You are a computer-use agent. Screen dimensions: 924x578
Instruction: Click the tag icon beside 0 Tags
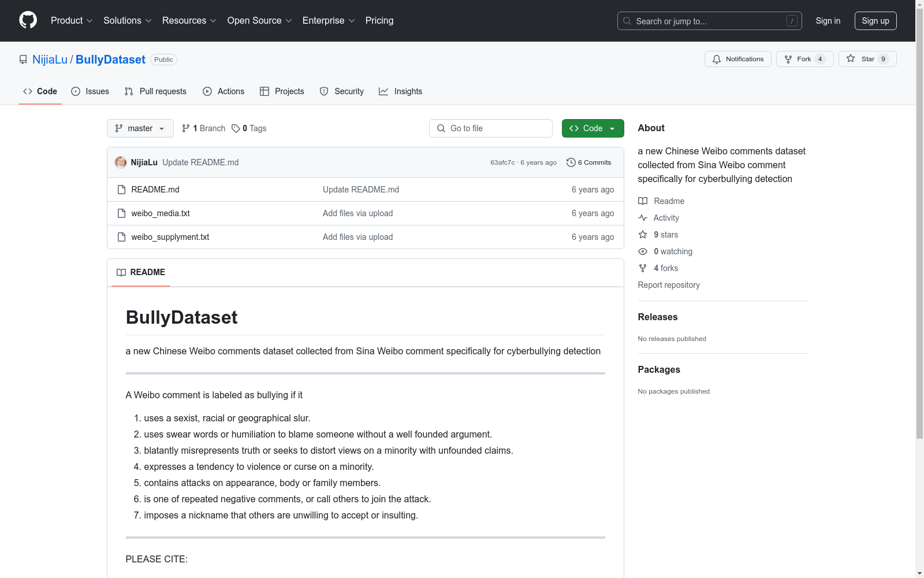coord(236,128)
